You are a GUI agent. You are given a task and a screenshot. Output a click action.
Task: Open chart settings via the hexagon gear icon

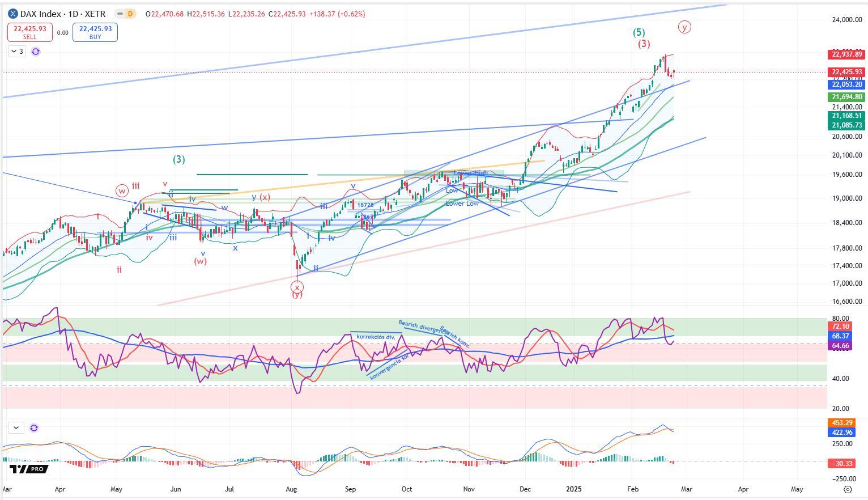coord(848,489)
